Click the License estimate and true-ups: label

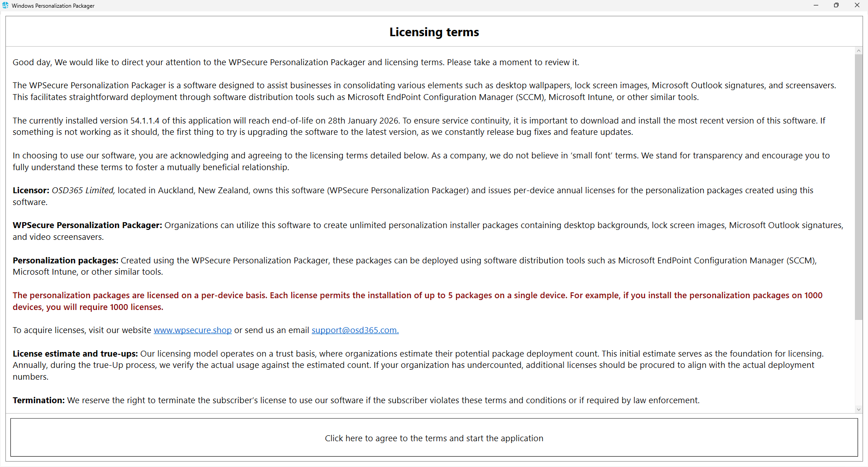point(75,354)
